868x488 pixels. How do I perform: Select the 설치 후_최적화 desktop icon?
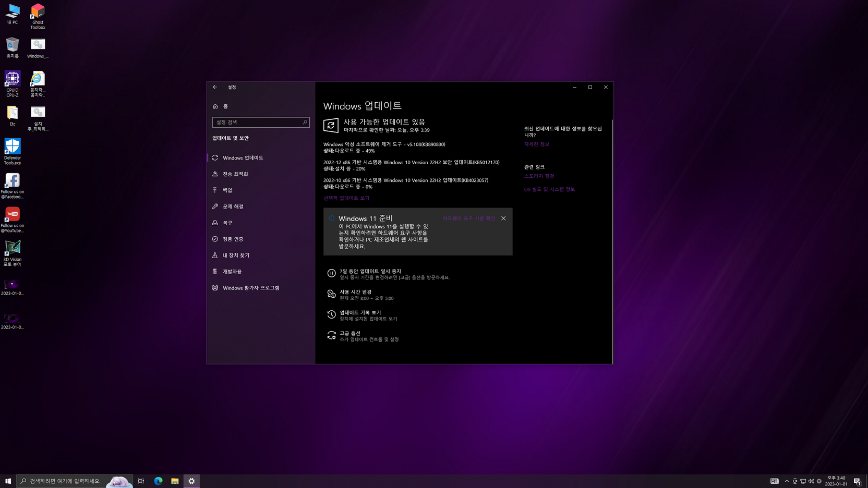[38, 118]
